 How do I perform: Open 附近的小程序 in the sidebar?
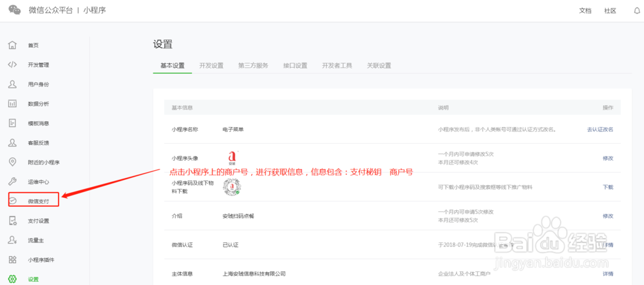coord(44,162)
